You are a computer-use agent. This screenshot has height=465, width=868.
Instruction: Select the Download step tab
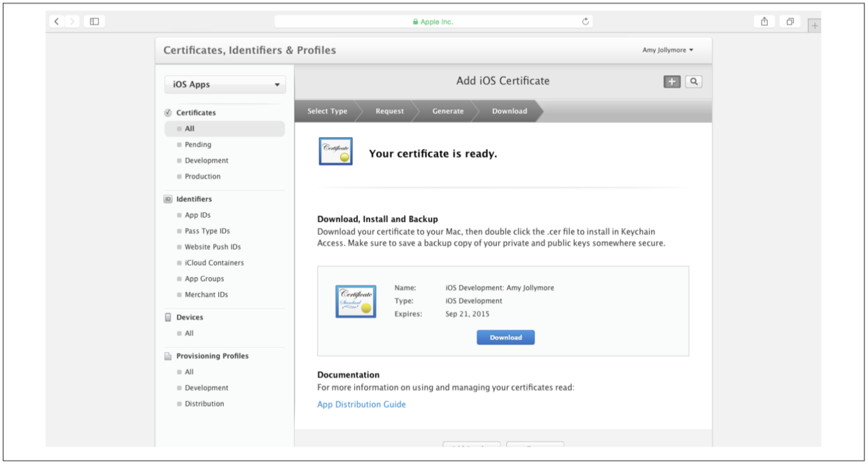point(509,111)
